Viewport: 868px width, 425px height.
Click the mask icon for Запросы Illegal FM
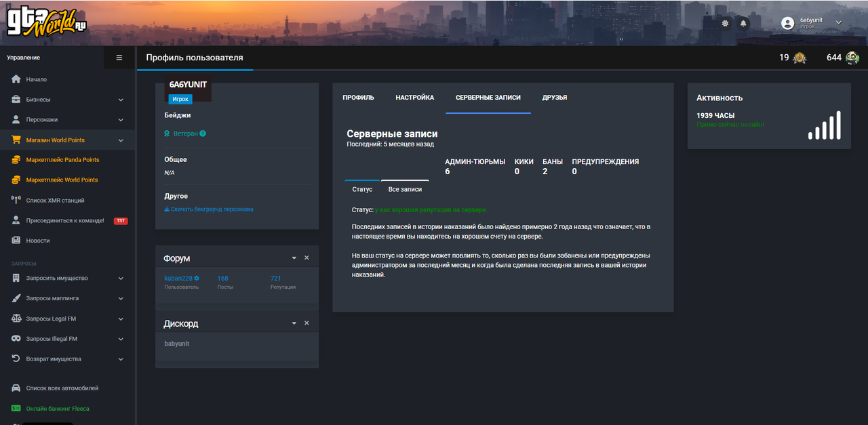pos(16,338)
